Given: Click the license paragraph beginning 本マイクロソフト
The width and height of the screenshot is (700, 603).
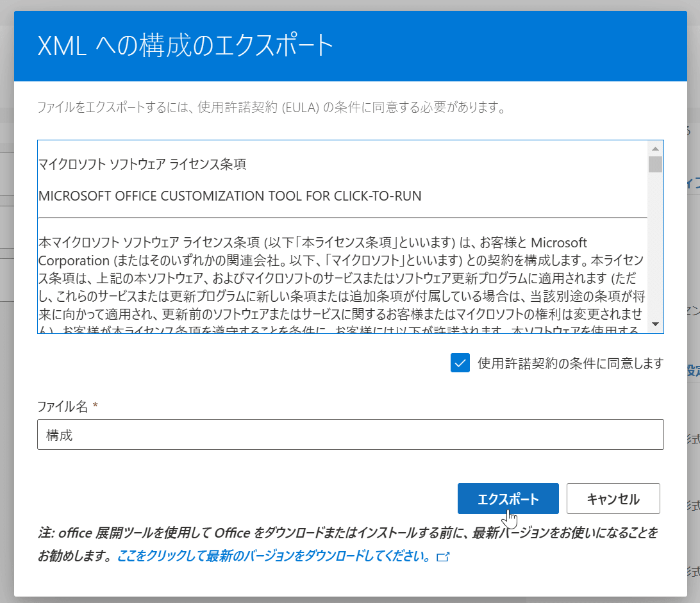Looking at the screenshot, I should tap(342, 286).
